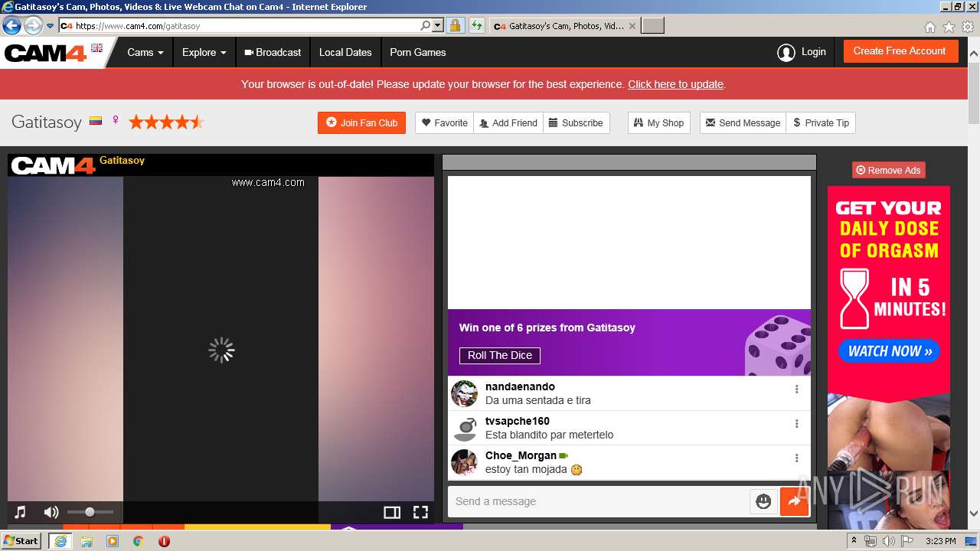This screenshot has height=551, width=980.
Task: Click Private Tip button
Action: pos(821,122)
